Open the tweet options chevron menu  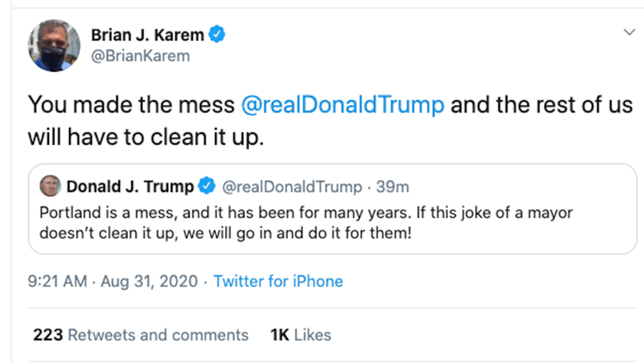[x=628, y=33]
